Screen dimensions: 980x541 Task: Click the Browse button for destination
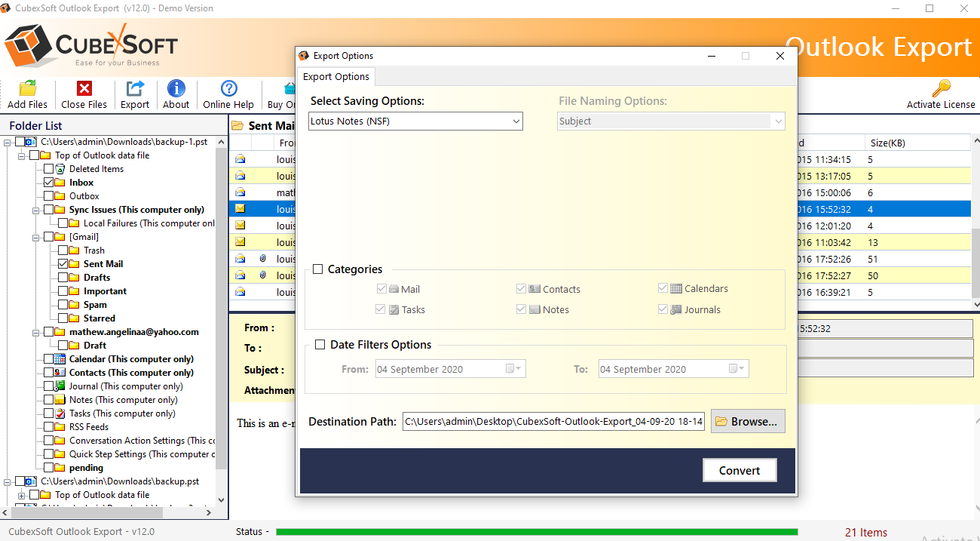[x=747, y=422]
